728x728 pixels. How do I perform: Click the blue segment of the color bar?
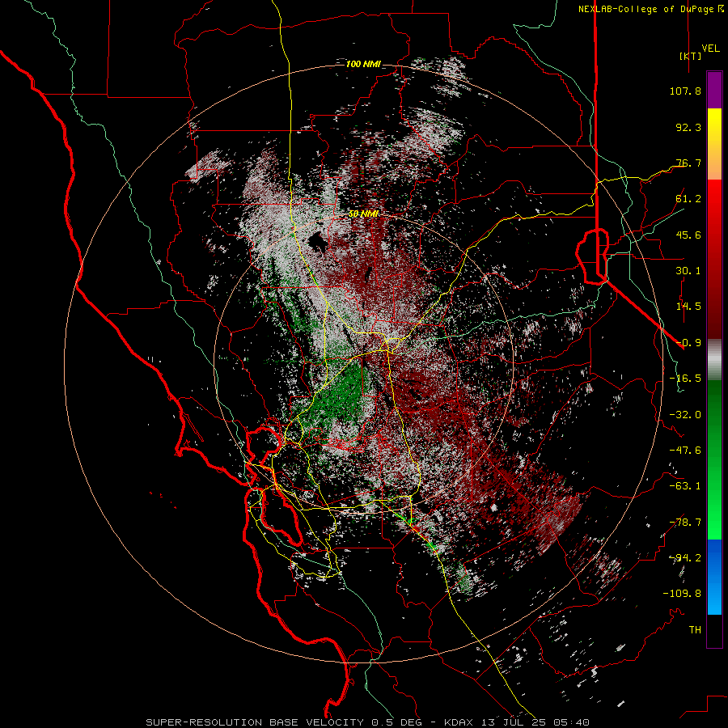tap(714, 576)
